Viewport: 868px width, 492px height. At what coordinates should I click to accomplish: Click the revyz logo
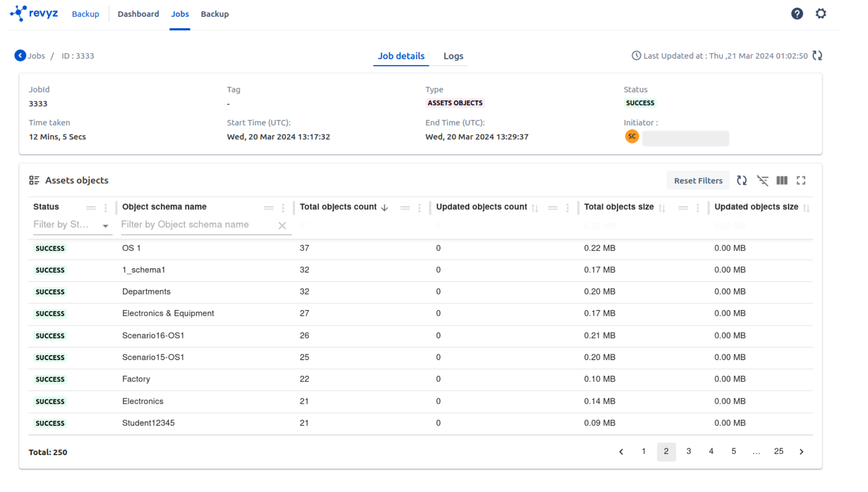[x=34, y=13]
